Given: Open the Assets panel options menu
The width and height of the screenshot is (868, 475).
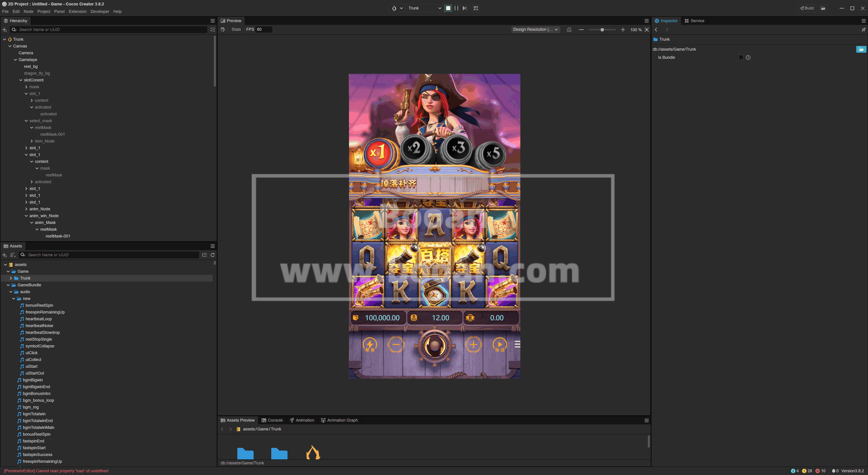Looking at the screenshot, I should pos(213,246).
